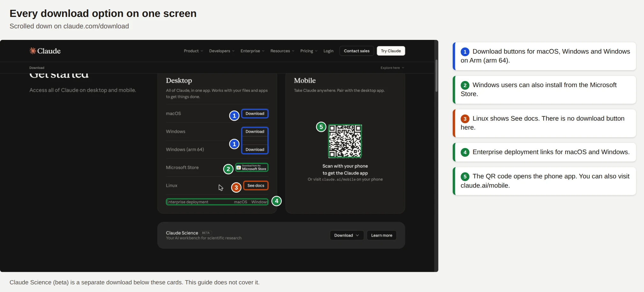Click the Microsoft Store badge
Screen dimensions: 644x292
click(x=252, y=168)
